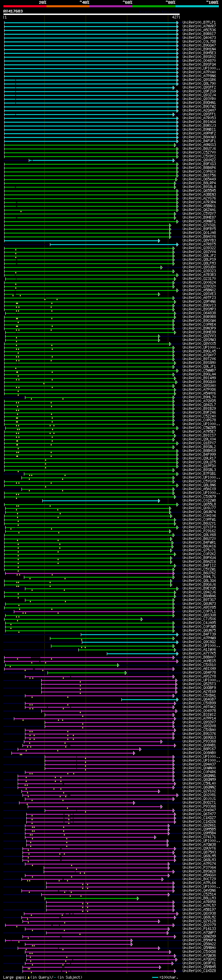Select the UniRef100_B4FUF1 label

(199, 141)
